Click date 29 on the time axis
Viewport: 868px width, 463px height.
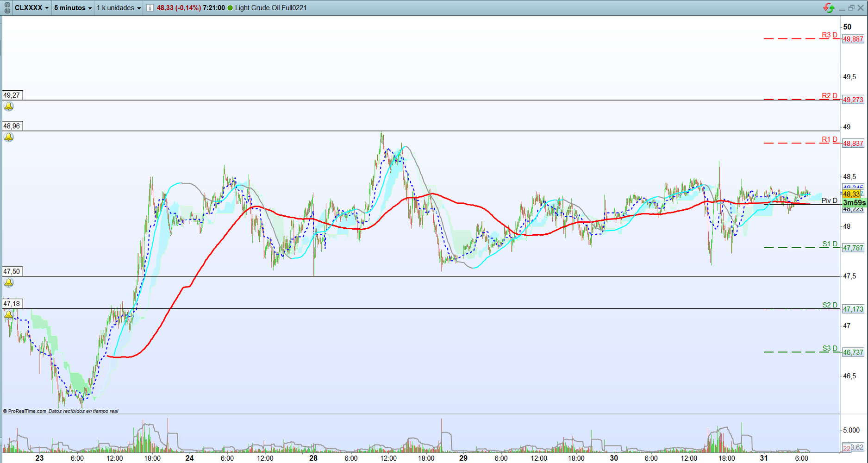click(463, 458)
